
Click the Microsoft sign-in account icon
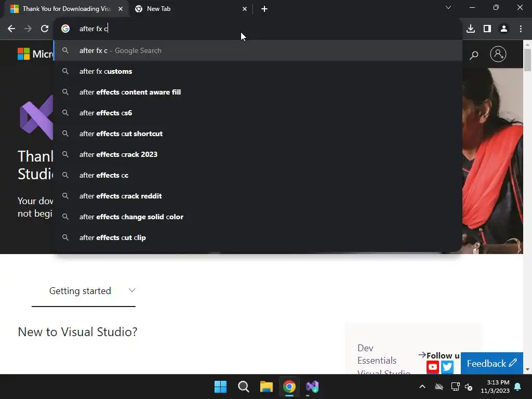498,54
